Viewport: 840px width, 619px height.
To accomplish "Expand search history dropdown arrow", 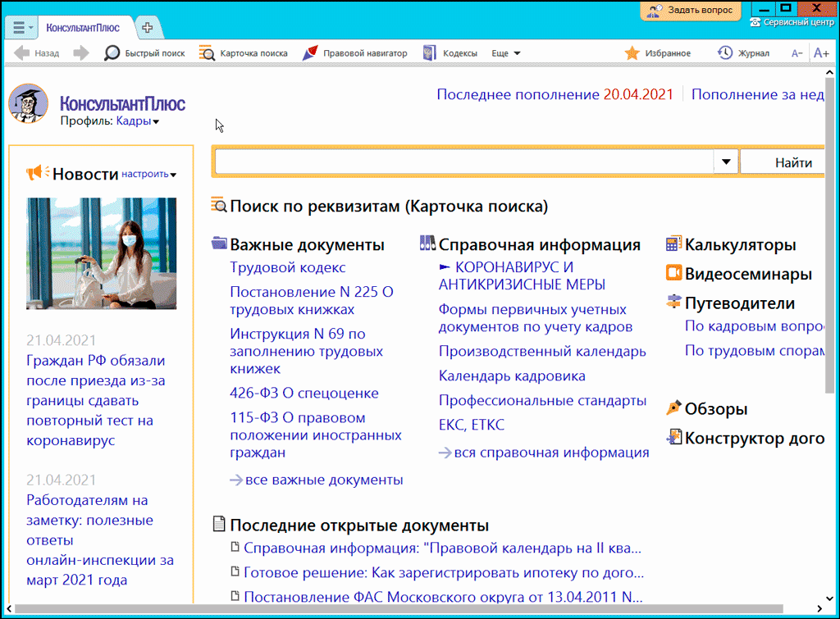I will pos(726,162).
